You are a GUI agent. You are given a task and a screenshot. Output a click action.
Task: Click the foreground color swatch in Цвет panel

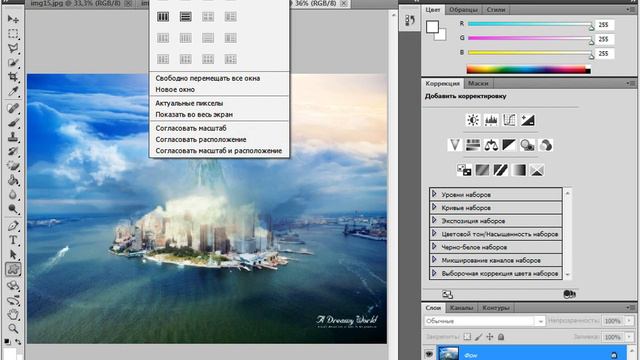point(432,27)
